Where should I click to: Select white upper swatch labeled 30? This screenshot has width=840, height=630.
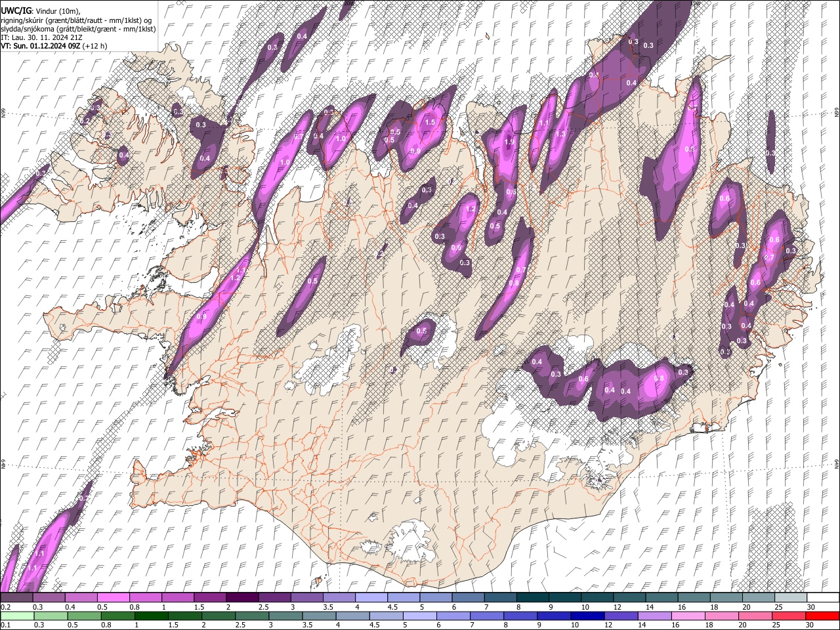pyautogui.click(x=824, y=597)
